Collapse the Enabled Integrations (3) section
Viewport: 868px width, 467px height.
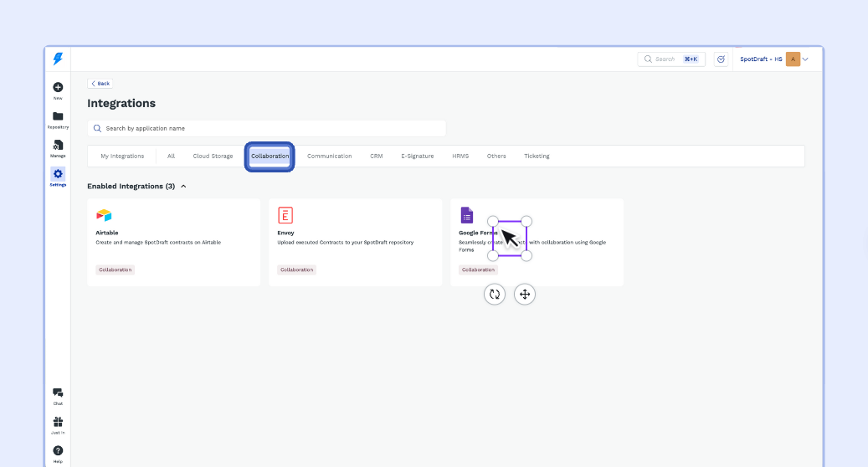coord(183,187)
